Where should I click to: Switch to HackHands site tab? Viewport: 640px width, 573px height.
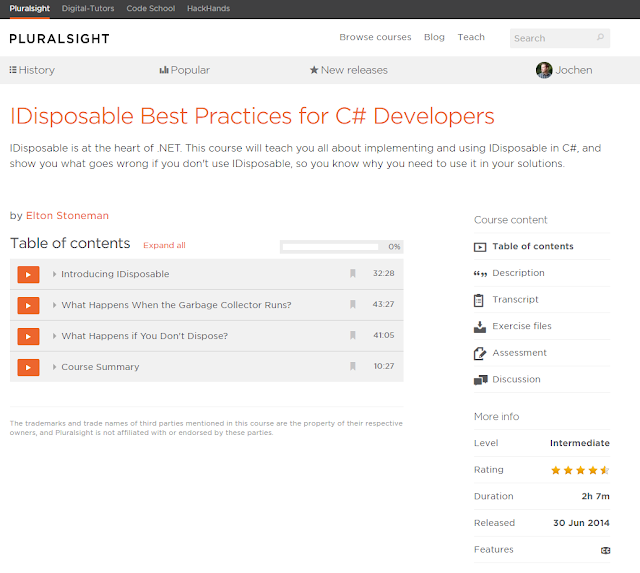pyautogui.click(x=208, y=9)
